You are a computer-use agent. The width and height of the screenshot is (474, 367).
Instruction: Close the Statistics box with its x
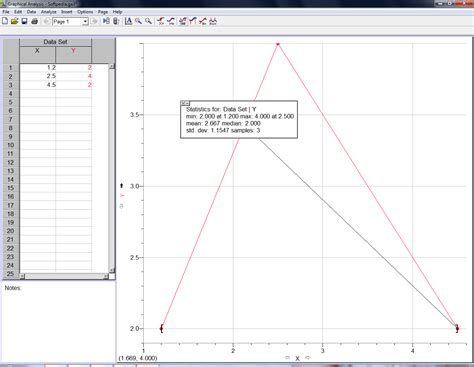pos(183,103)
